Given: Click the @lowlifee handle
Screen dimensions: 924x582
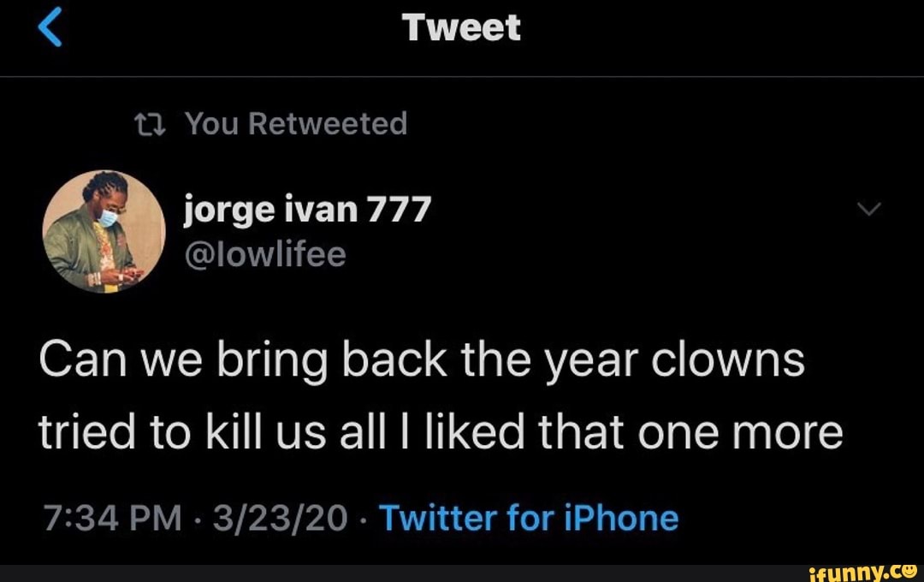Looking at the screenshot, I should pos(265,253).
